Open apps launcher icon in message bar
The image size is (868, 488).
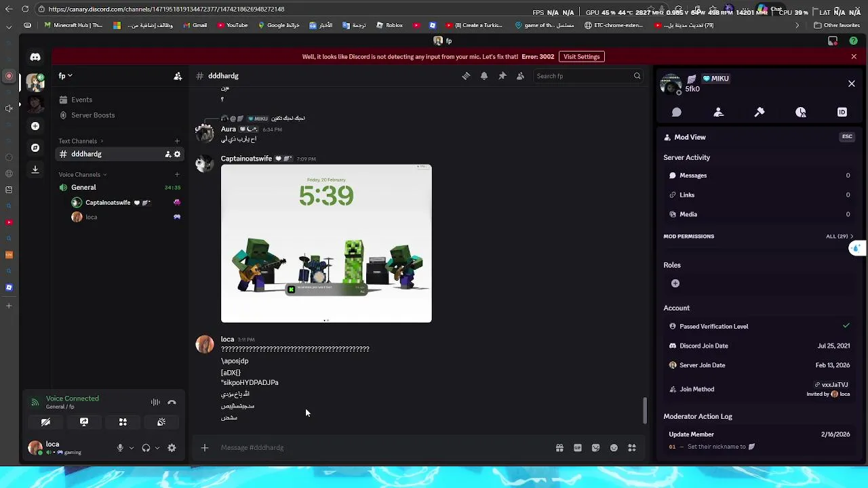(632, 448)
